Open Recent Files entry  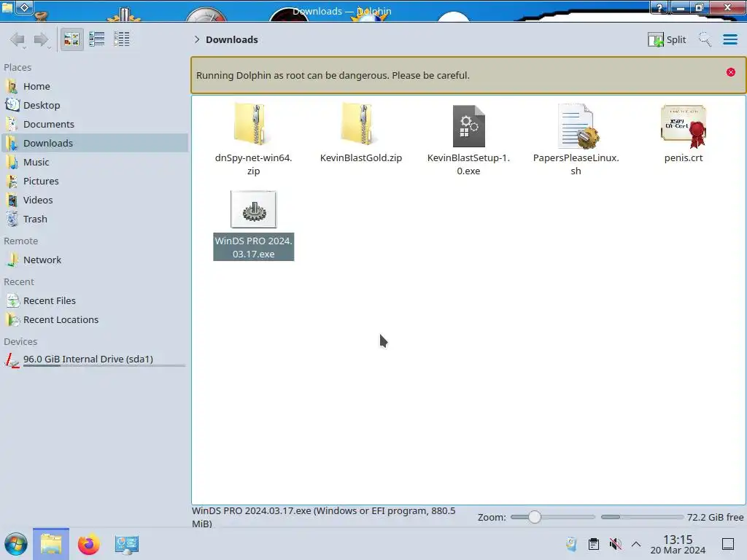[x=94, y=301]
